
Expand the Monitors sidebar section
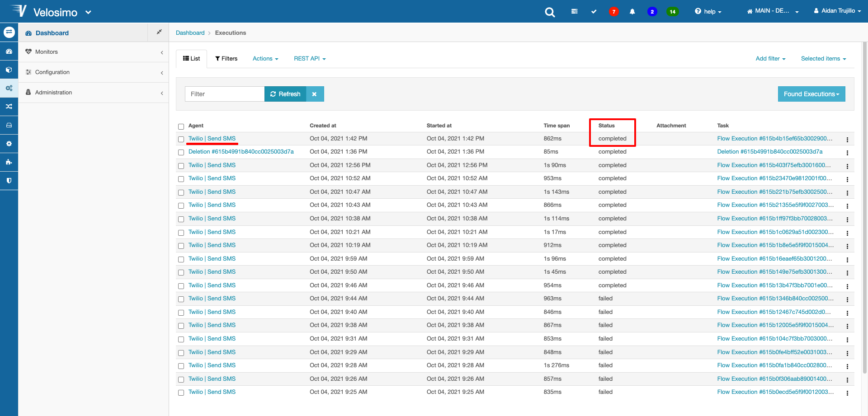[x=94, y=52]
